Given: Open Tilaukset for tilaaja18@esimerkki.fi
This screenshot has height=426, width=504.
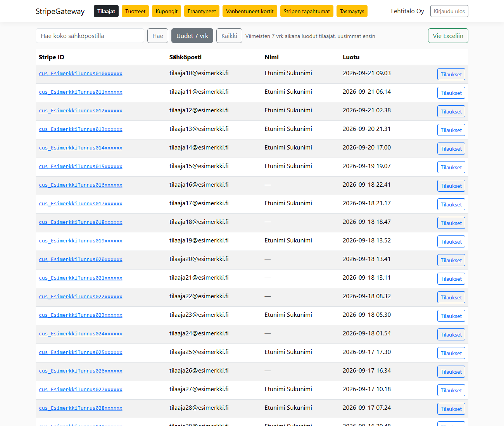Looking at the screenshot, I should [x=451, y=223].
